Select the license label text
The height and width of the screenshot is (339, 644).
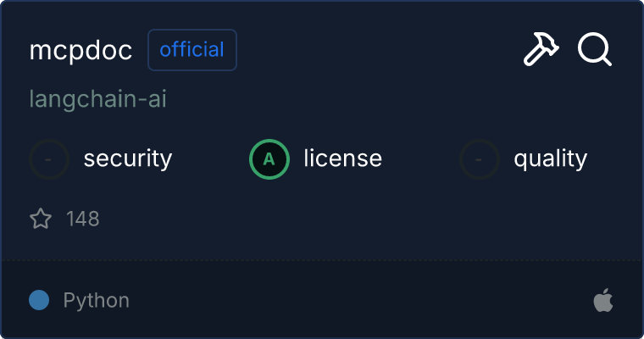(343, 158)
